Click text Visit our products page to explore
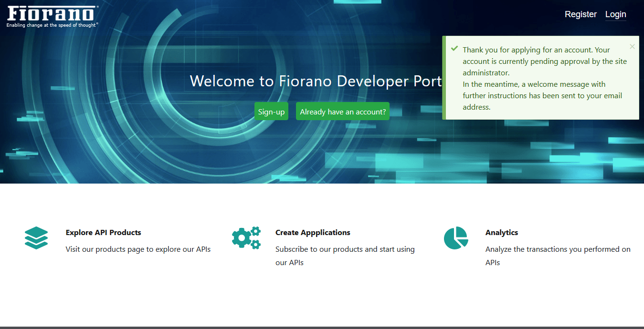 (138, 249)
